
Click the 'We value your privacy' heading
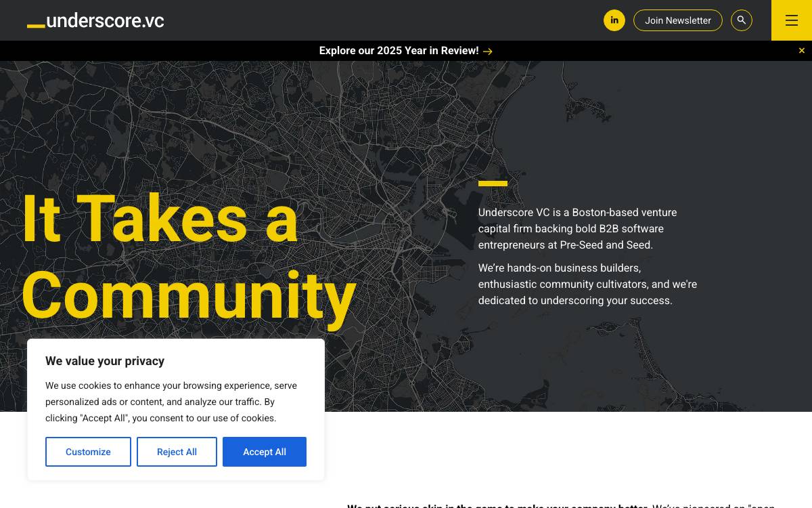tap(105, 361)
